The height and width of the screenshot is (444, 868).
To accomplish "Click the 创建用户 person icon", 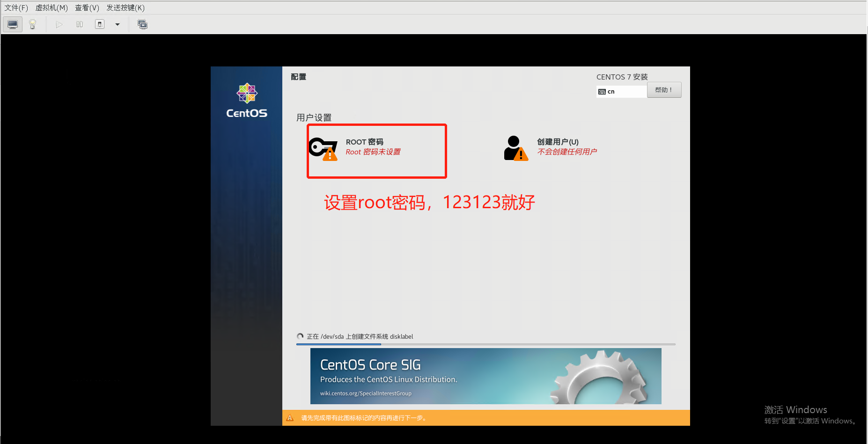I will click(516, 148).
